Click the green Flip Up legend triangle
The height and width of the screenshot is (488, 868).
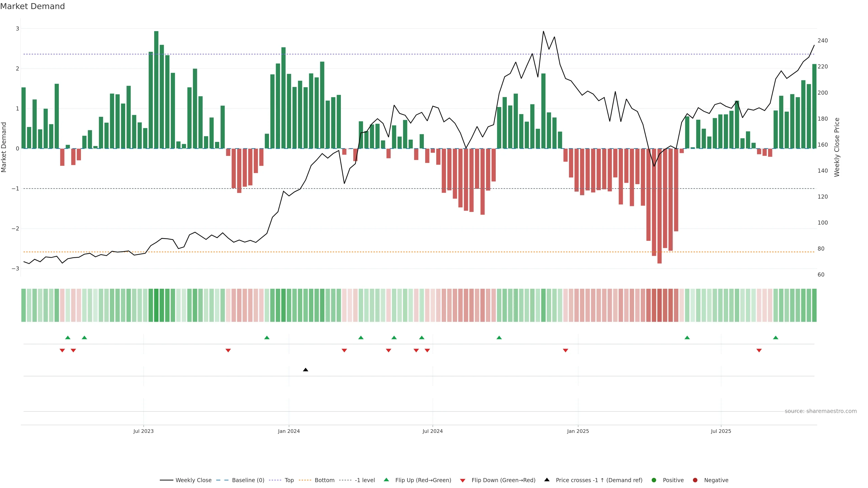(387, 480)
